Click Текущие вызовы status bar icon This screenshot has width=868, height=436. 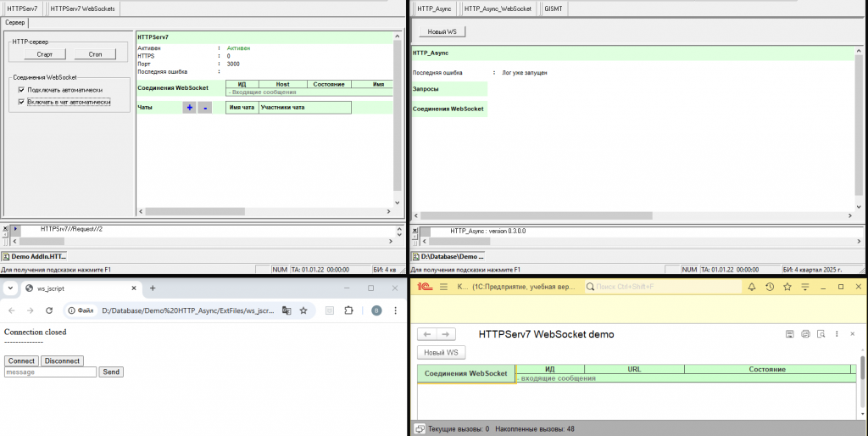[x=420, y=429]
